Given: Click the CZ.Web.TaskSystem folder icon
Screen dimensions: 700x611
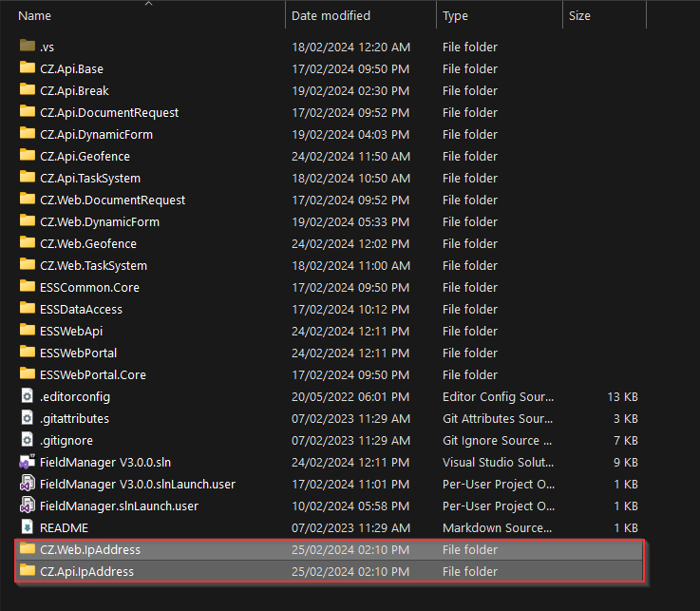Looking at the screenshot, I should pyautogui.click(x=28, y=264).
